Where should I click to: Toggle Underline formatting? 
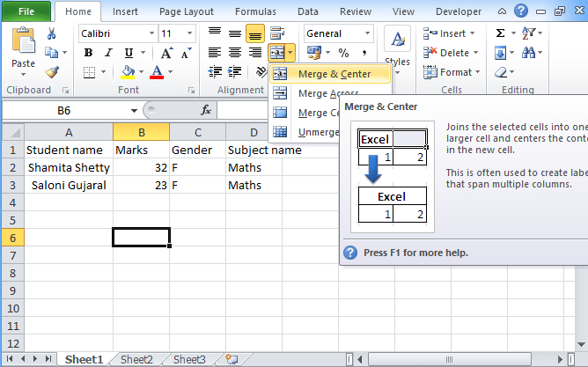pyautogui.click(x=129, y=53)
